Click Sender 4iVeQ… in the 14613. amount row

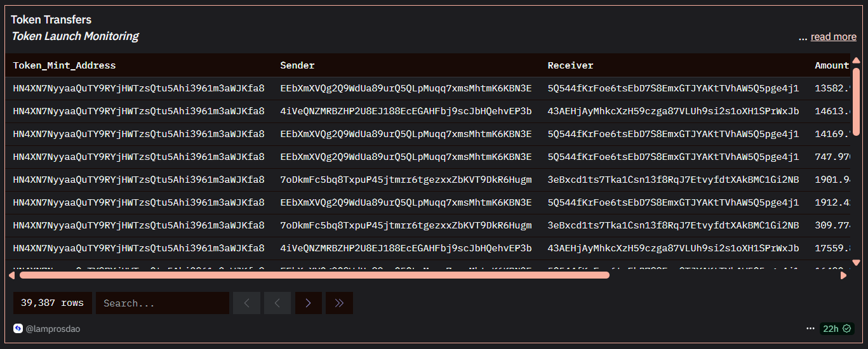tap(406, 111)
